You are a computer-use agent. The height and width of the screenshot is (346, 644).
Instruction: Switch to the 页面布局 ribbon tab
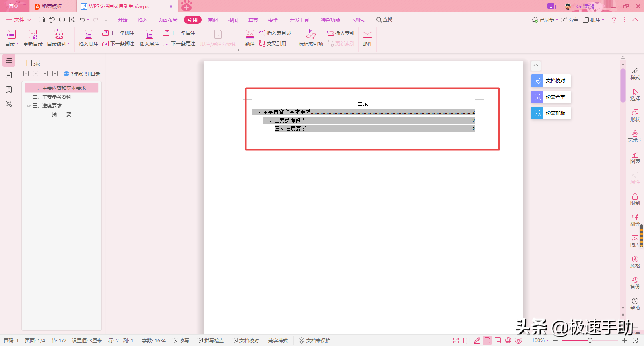click(168, 20)
